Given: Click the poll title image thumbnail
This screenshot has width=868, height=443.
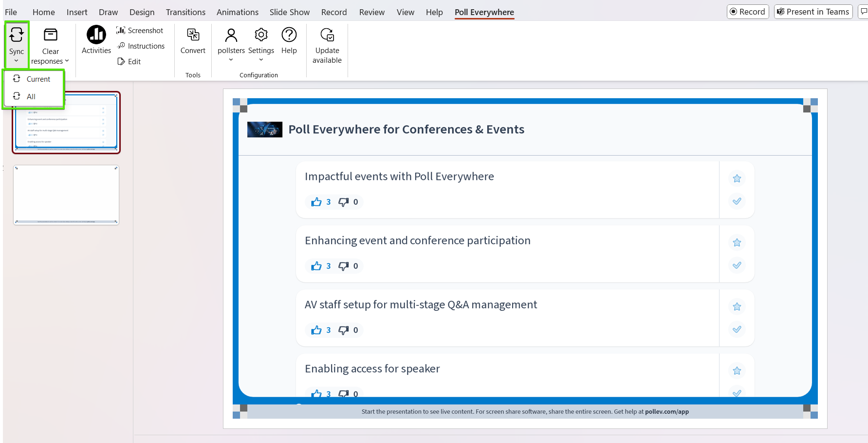Looking at the screenshot, I should tap(265, 129).
